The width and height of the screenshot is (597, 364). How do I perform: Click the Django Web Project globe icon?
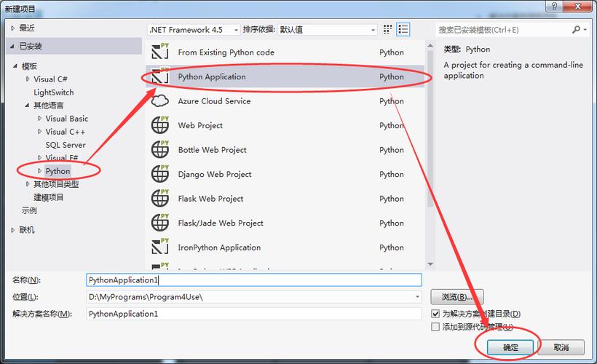(x=160, y=173)
